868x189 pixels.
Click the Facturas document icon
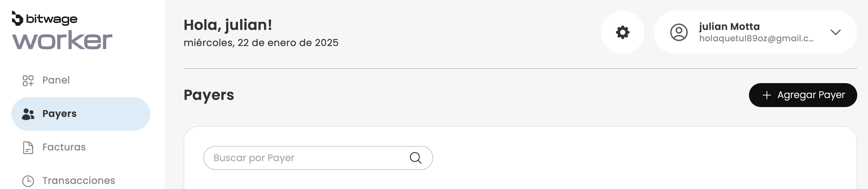point(28,147)
